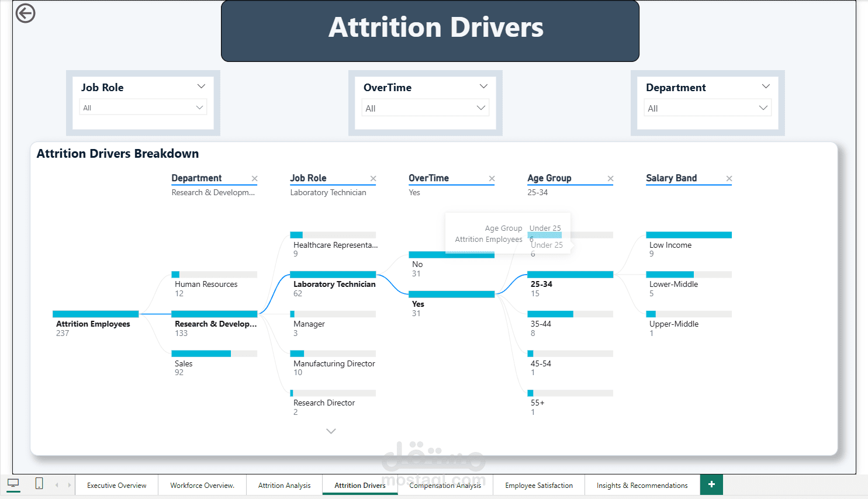Add a new page with plus button
The image size is (868, 499).
click(x=711, y=484)
